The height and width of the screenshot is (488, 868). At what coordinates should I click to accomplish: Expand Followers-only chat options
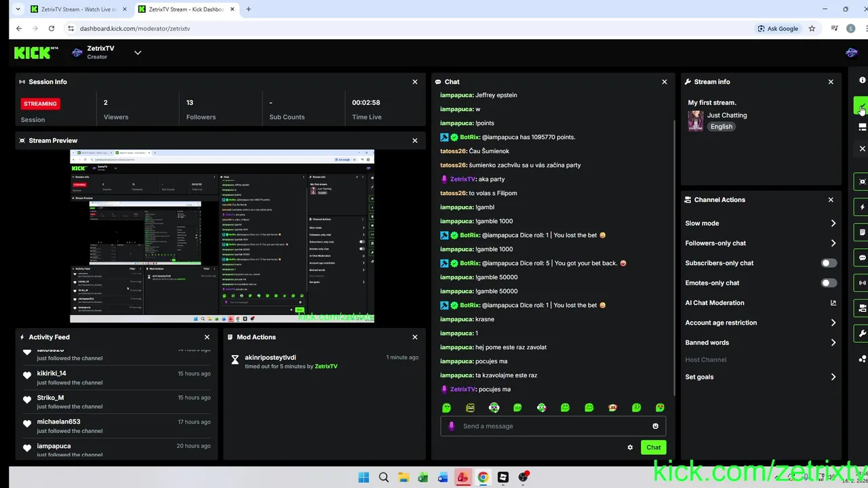pos(833,243)
